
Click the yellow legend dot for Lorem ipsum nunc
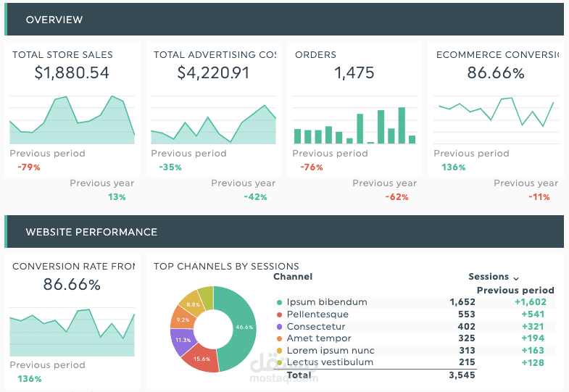(279, 351)
